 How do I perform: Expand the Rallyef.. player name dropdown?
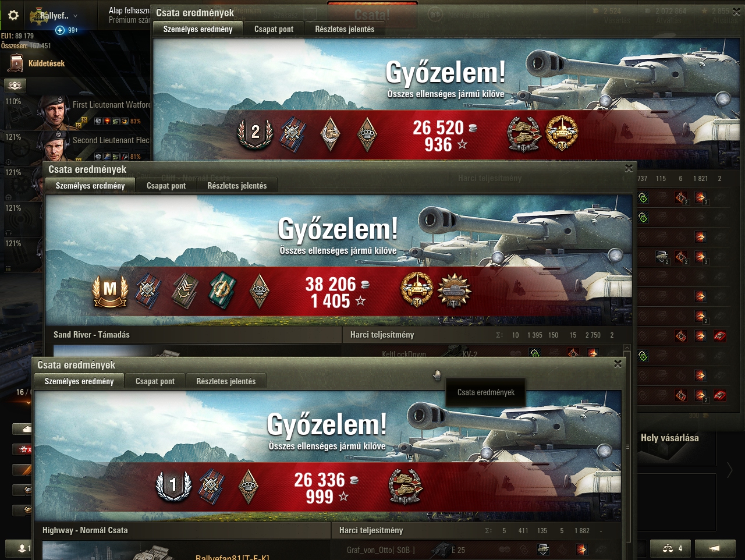click(75, 16)
